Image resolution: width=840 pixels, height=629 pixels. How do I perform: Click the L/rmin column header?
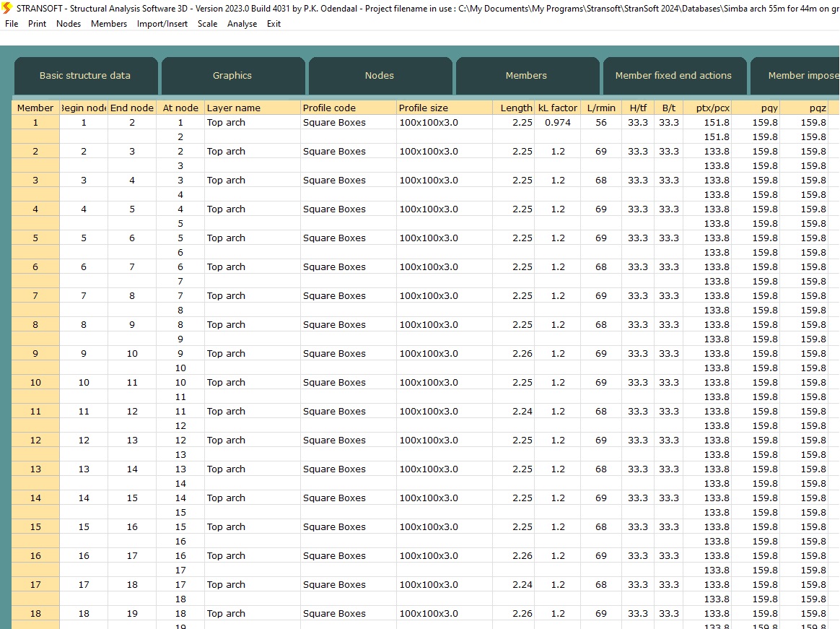[x=601, y=108]
